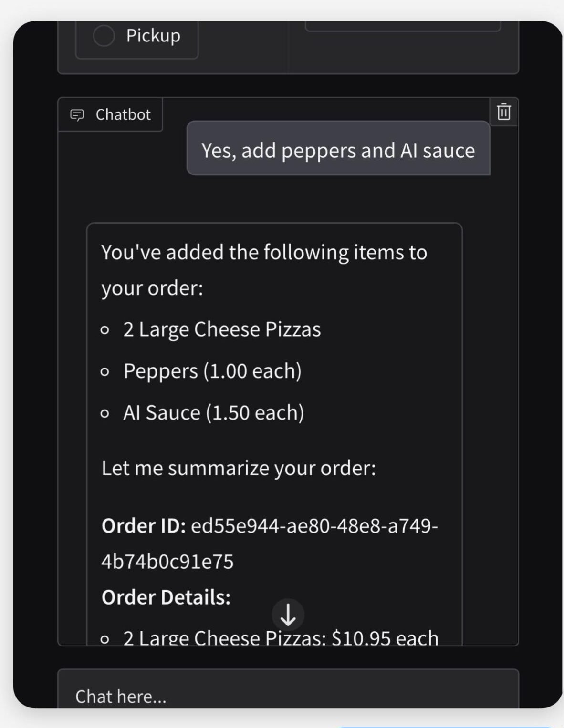Click the '$10.95 each' pizza price line

(x=281, y=637)
